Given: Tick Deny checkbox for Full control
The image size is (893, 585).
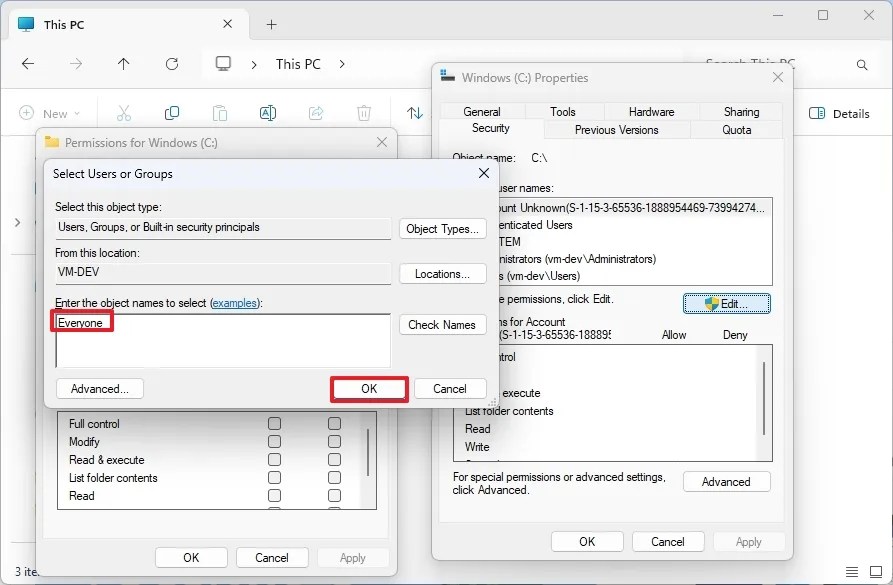Looking at the screenshot, I should (x=334, y=423).
